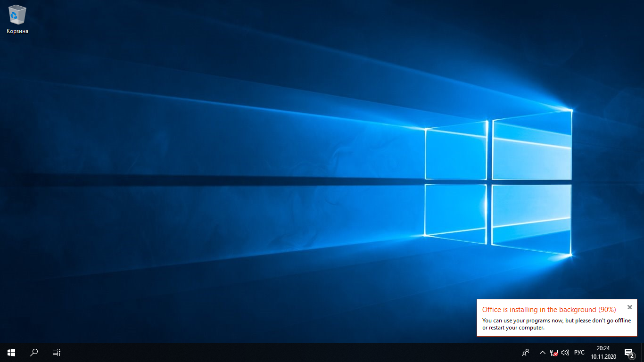Open the People icon in taskbar

526,352
